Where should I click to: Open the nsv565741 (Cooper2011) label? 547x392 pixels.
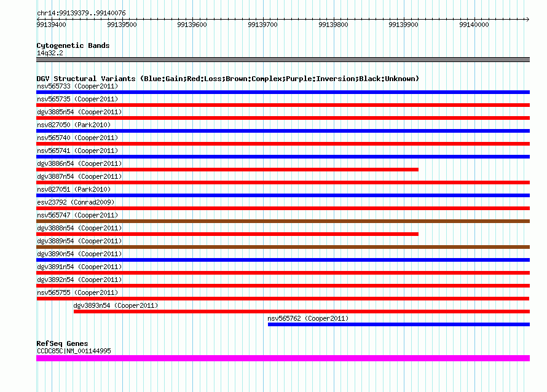click(77, 151)
